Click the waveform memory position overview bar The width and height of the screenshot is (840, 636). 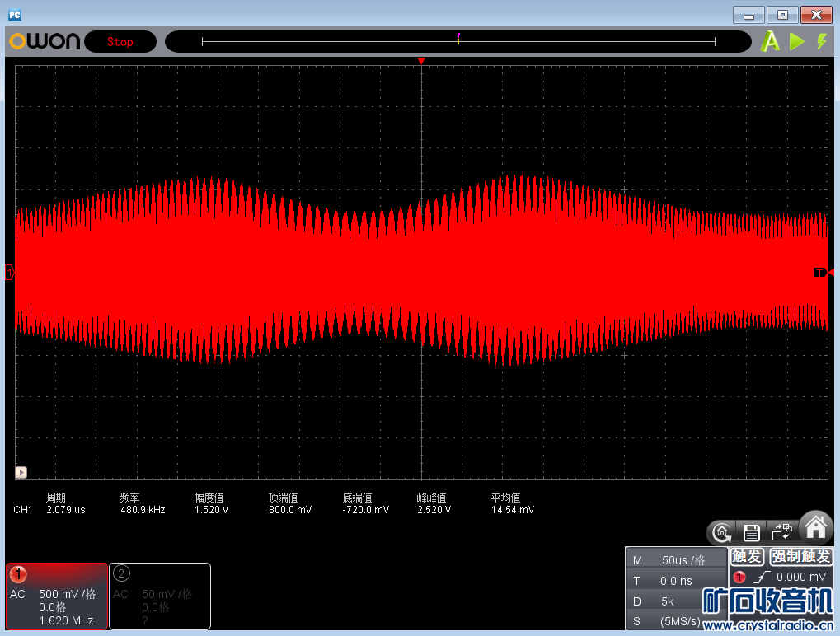pyautogui.click(x=458, y=42)
